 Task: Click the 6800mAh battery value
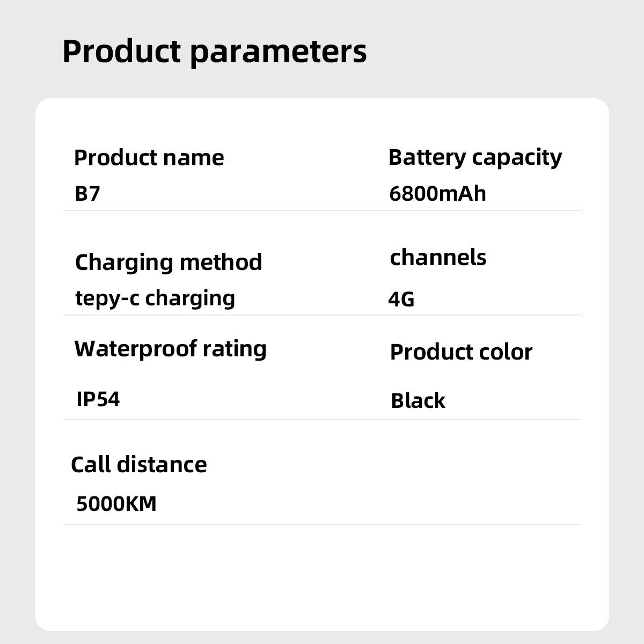click(x=437, y=193)
